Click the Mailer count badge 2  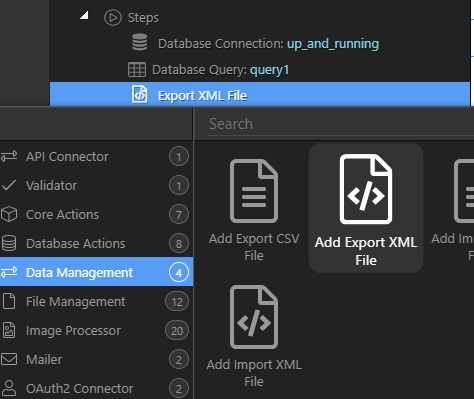pos(179,359)
